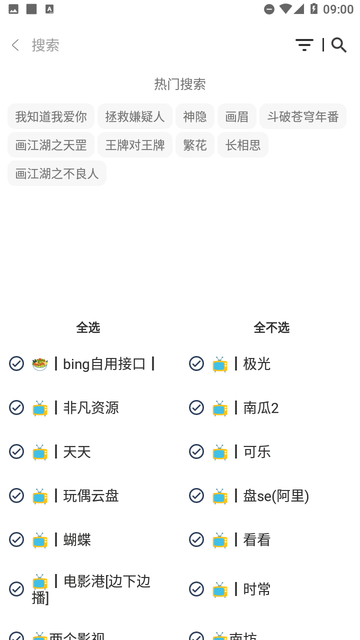Tap hot search tag 画江湖之不良人
Screen dimensions: 360x640
(57, 173)
